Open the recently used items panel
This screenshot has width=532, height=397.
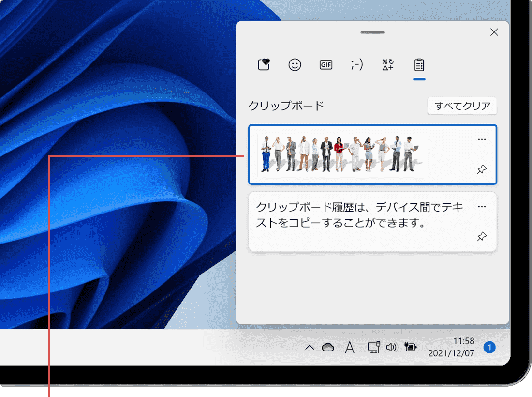click(x=263, y=64)
